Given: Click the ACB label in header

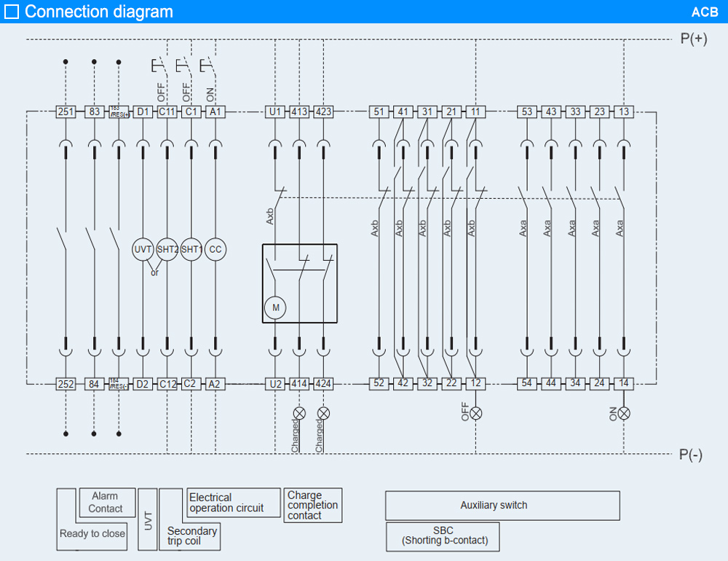Looking at the screenshot, I should pos(704,12).
